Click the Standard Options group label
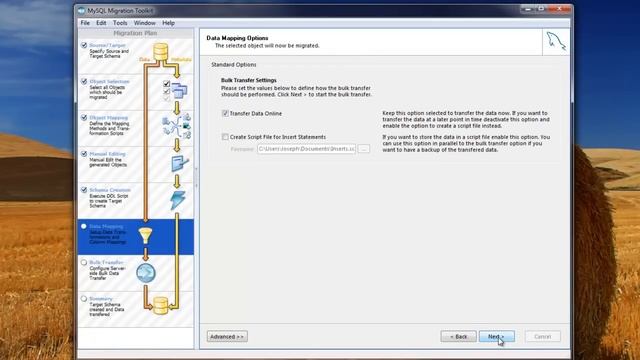This screenshot has width=640, height=360. click(x=234, y=65)
